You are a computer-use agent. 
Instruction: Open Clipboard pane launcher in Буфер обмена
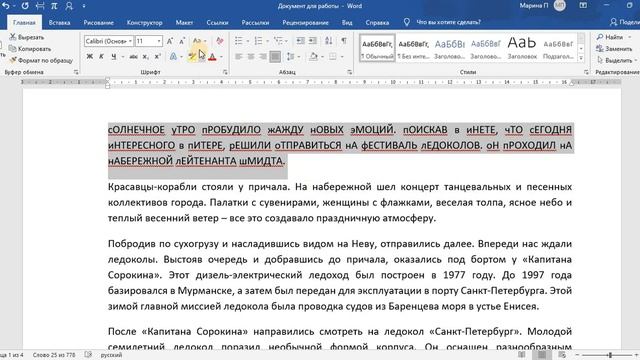(x=76, y=72)
